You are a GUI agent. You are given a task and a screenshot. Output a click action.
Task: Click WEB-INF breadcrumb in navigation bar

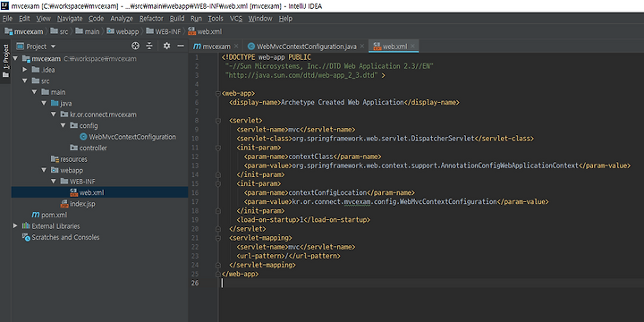pos(163,31)
